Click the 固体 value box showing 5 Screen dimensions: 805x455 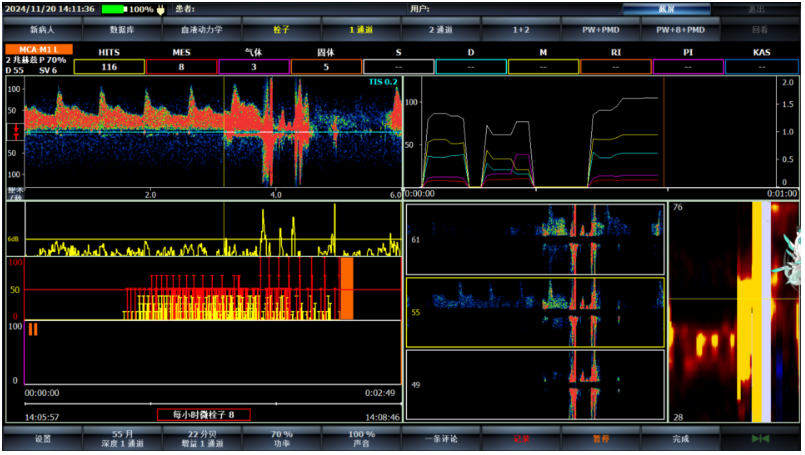326,67
